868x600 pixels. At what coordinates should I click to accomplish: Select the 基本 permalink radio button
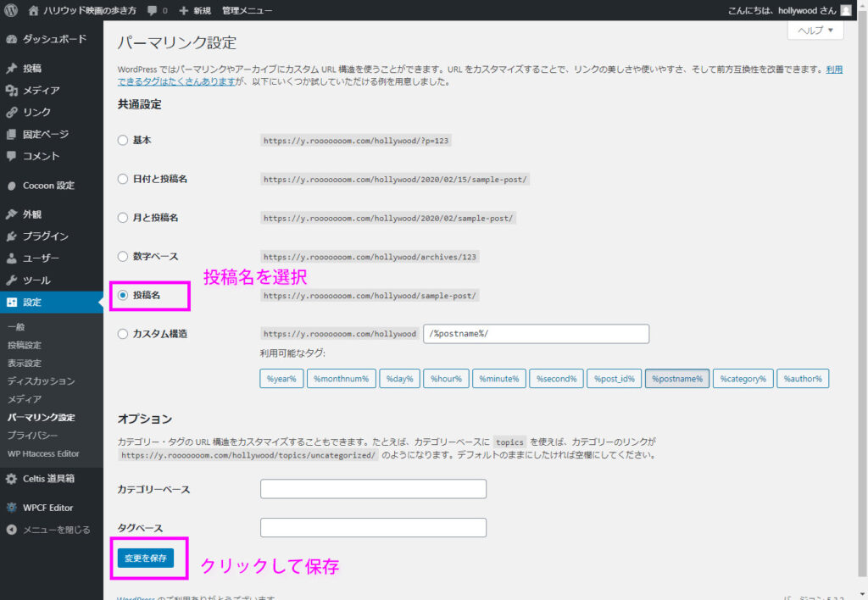click(123, 140)
